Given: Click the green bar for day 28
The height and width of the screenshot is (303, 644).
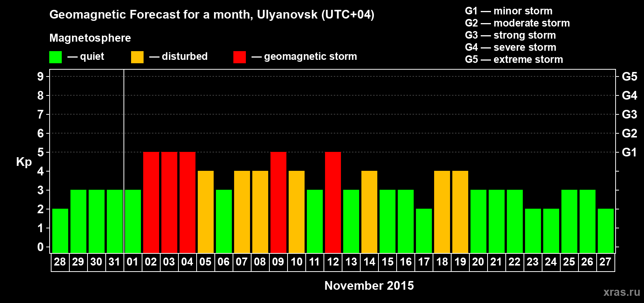Looking at the screenshot, I should coord(60,231).
